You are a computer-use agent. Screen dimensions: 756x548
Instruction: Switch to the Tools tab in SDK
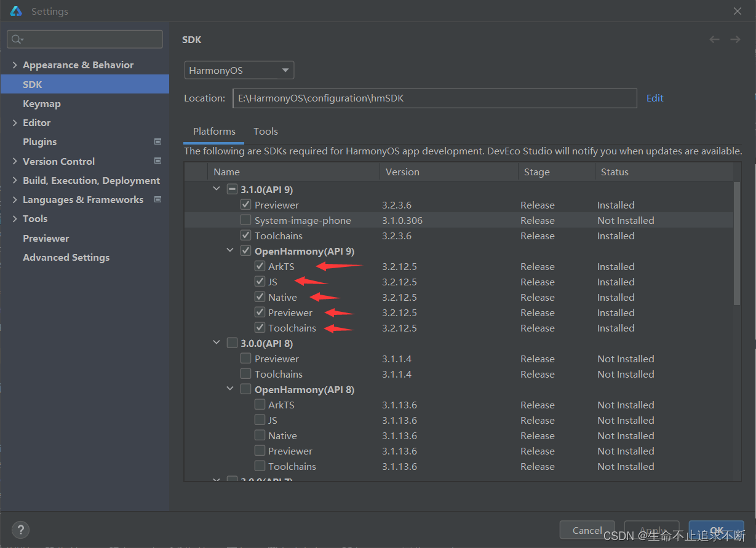tap(266, 131)
